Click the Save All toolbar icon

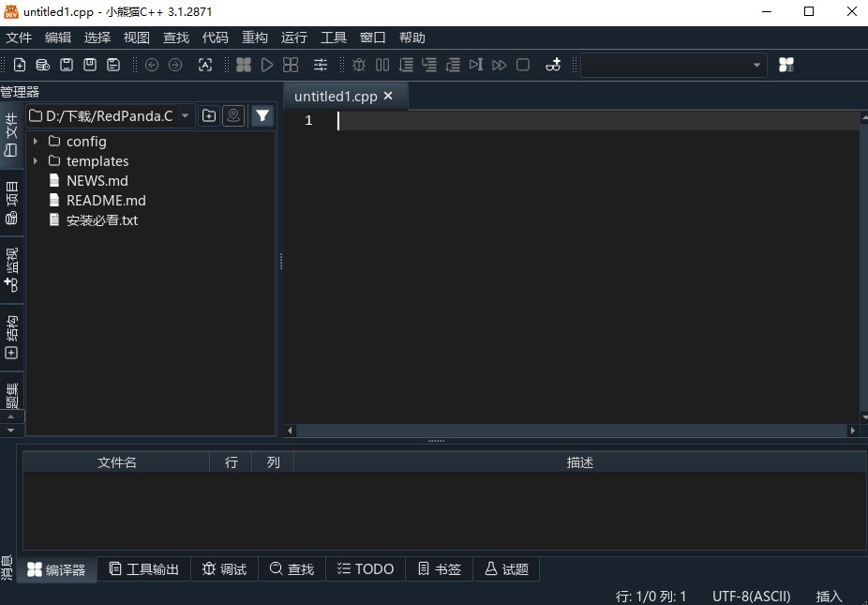[x=112, y=65]
